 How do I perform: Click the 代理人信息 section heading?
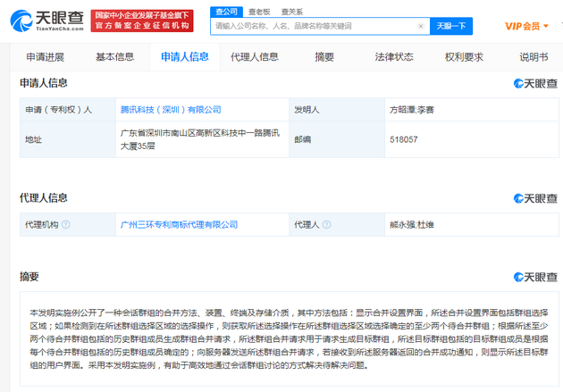click(x=44, y=198)
